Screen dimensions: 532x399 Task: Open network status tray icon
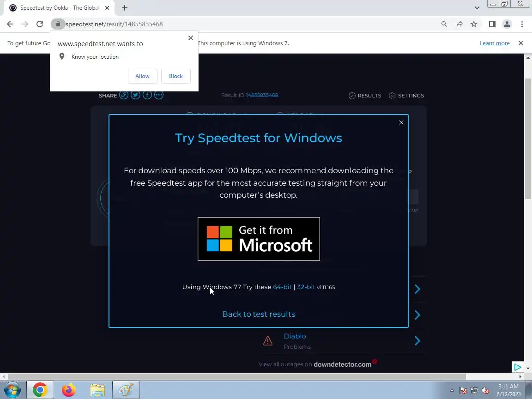(474, 391)
